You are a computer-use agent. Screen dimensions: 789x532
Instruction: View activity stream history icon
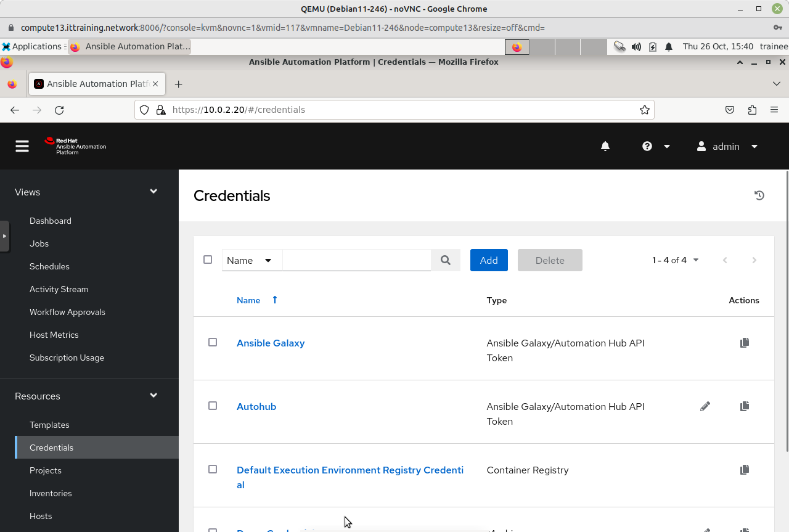tap(759, 195)
